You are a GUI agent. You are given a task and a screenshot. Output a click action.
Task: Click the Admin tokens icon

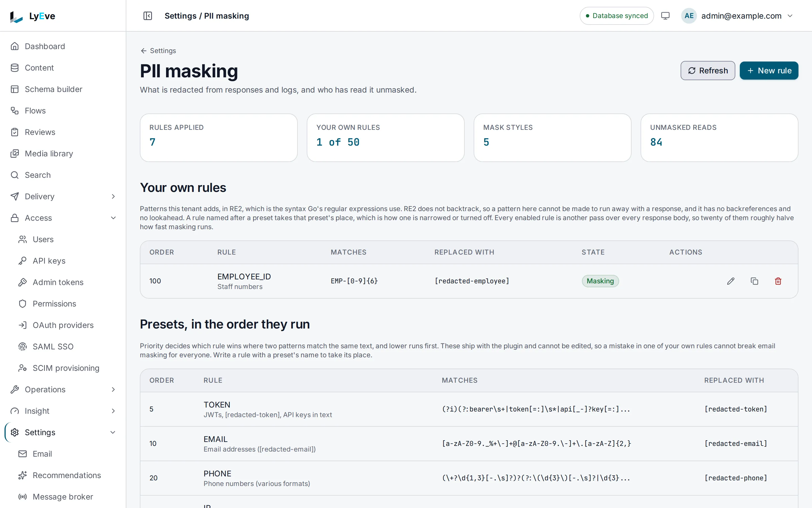tap(23, 282)
